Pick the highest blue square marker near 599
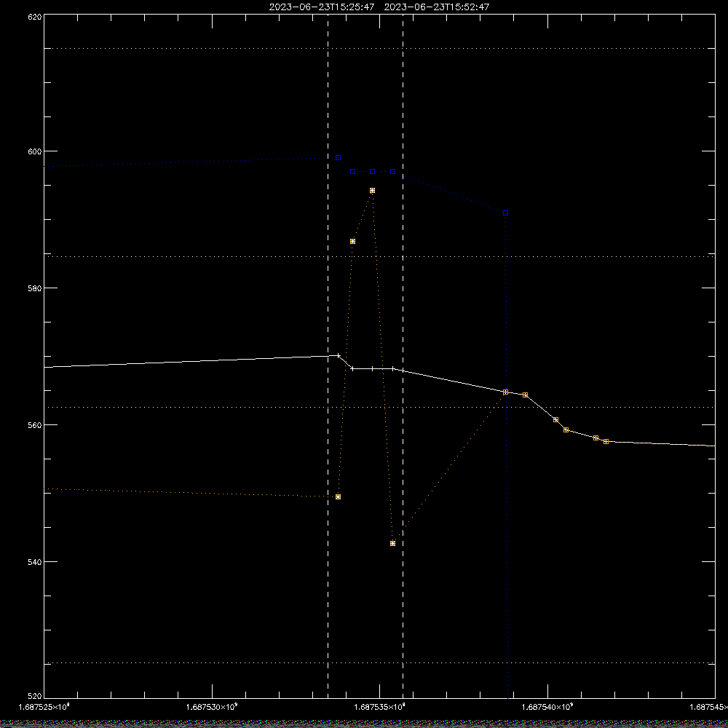 [x=338, y=158]
